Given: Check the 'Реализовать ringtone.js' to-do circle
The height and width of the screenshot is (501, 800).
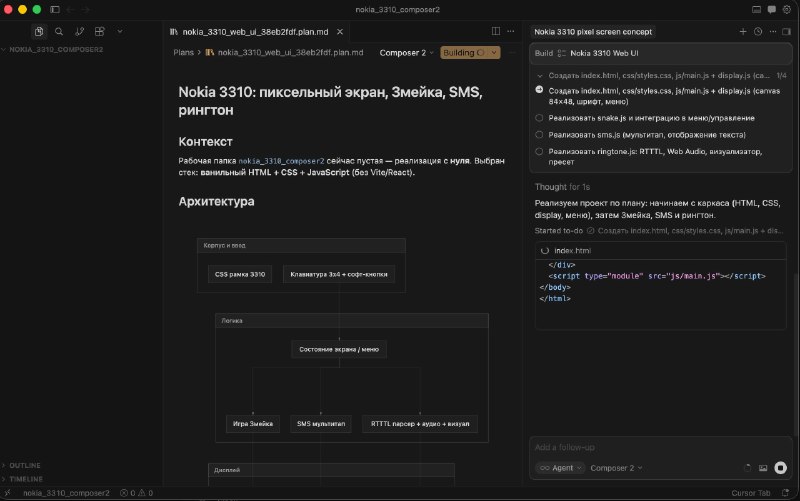Looking at the screenshot, I should 539,152.
